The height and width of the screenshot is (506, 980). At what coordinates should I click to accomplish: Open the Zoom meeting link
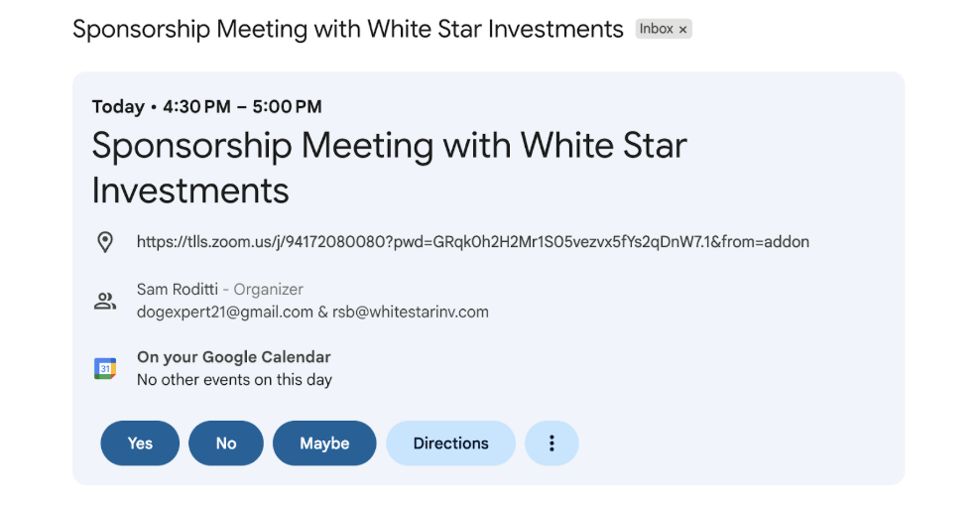pos(472,241)
